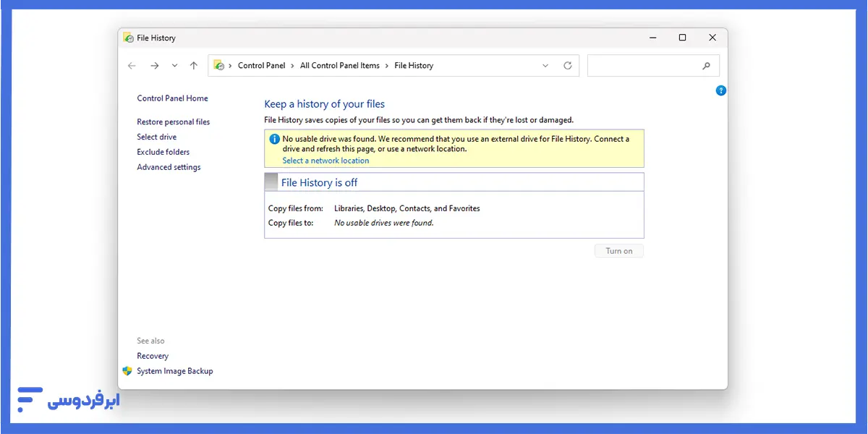Open Select drive link
The width and height of the screenshot is (868, 434).
(x=156, y=137)
